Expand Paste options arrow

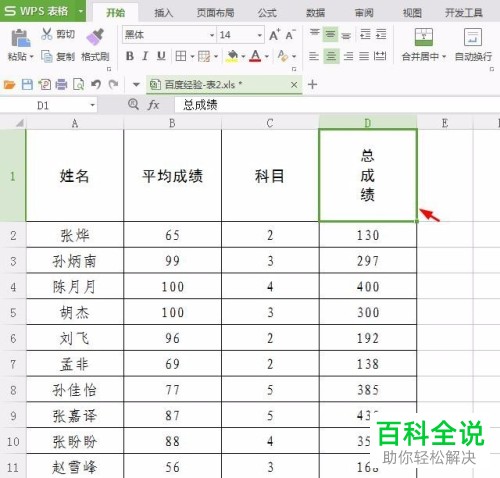(x=32, y=57)
